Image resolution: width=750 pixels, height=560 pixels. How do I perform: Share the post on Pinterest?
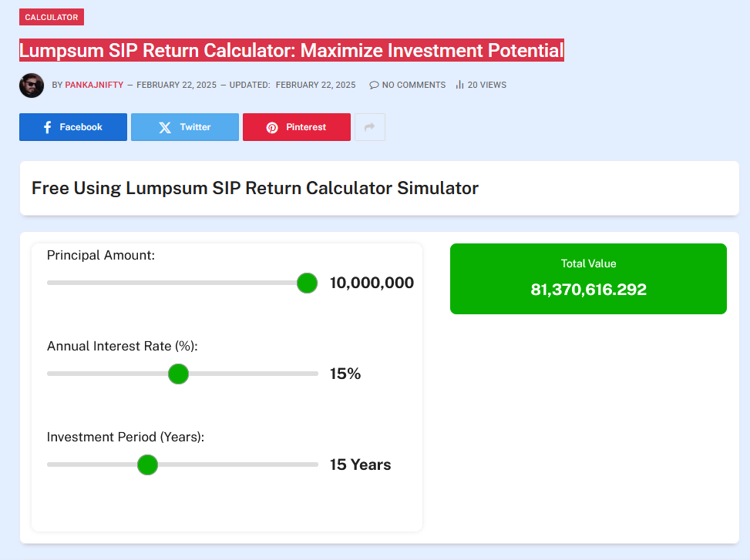[x=297, y=127]
